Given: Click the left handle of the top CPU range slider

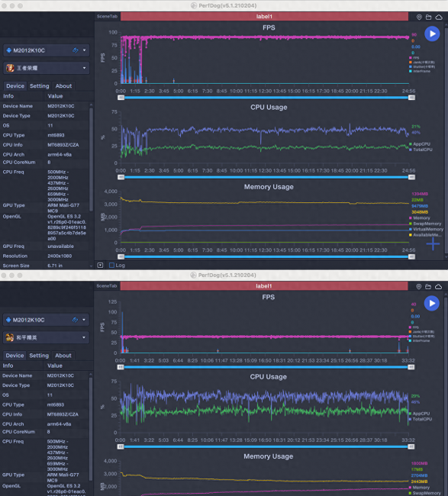Looking at the screenshot, I should pos(121,178).
